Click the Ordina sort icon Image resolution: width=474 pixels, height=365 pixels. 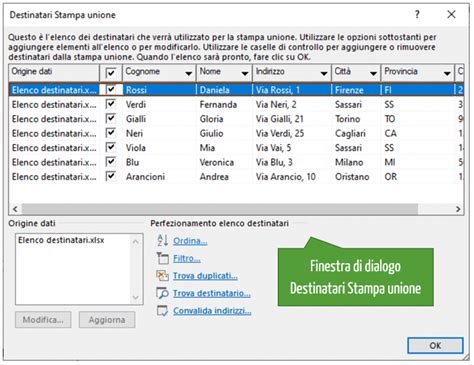coord(162,240)
